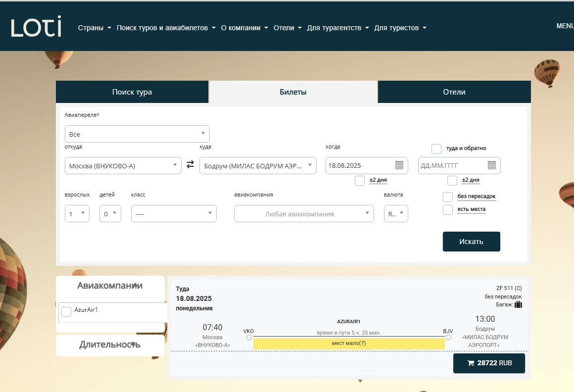Image resolution: width=574 pixels, height=392 pixels.
Task: Open the Любая авиакомпания dropdown
Action: [304, 213]
